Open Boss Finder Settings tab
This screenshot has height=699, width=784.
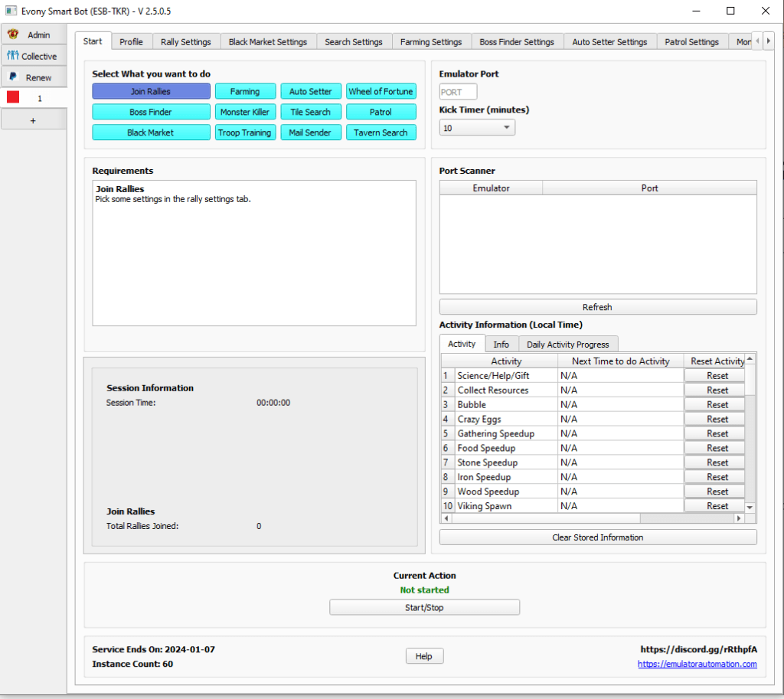pos(517,42)
